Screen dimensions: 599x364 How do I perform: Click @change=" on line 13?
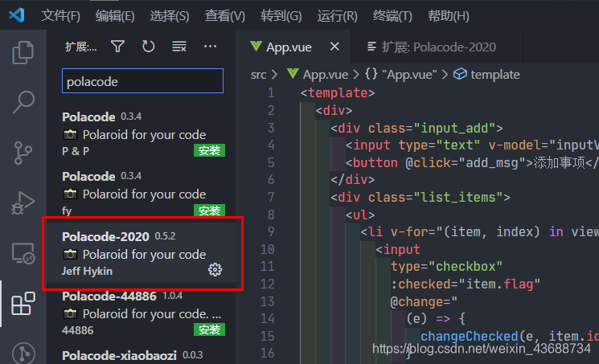pyautogui.click(x=424, y=301)
